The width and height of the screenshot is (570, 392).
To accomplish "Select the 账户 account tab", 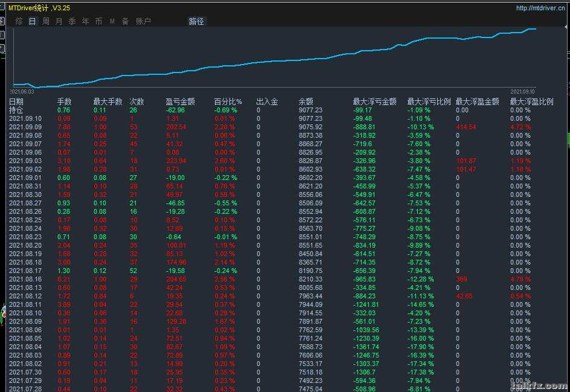I will 143,22.
